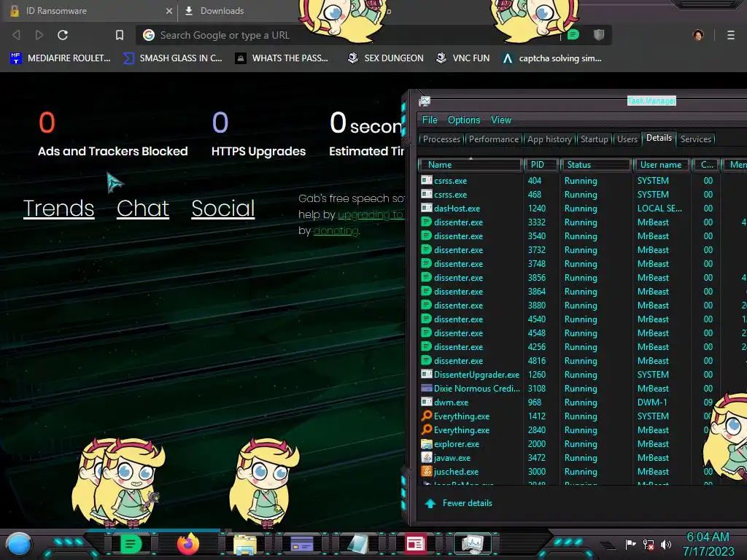The image size is (747, 560).
Task: Sort by PID column header
Action: (x=541, y=165)
